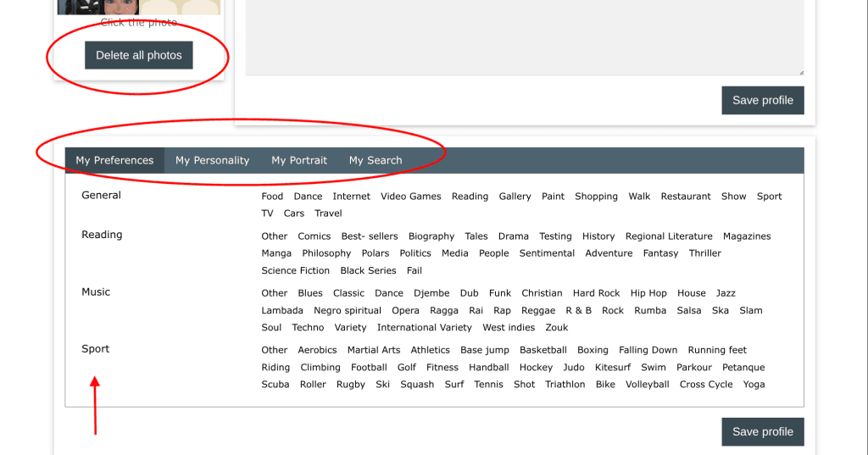Pick Travel in General preferences
868x455 pixels.
tap(328, 214)
